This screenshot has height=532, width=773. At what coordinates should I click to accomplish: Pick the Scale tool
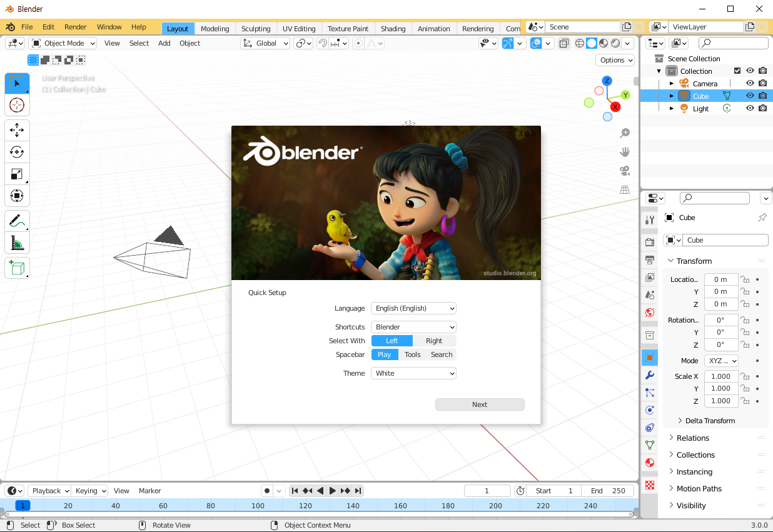(x=17, y=174)
